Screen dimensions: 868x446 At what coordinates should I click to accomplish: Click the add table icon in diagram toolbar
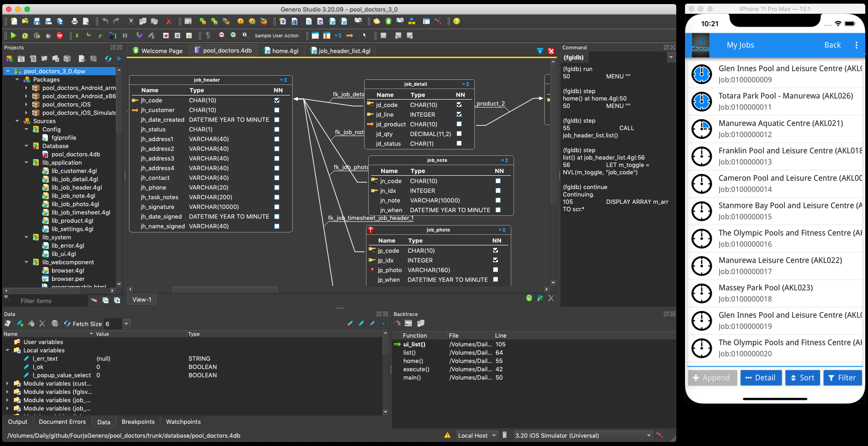(x=315, y=36)
